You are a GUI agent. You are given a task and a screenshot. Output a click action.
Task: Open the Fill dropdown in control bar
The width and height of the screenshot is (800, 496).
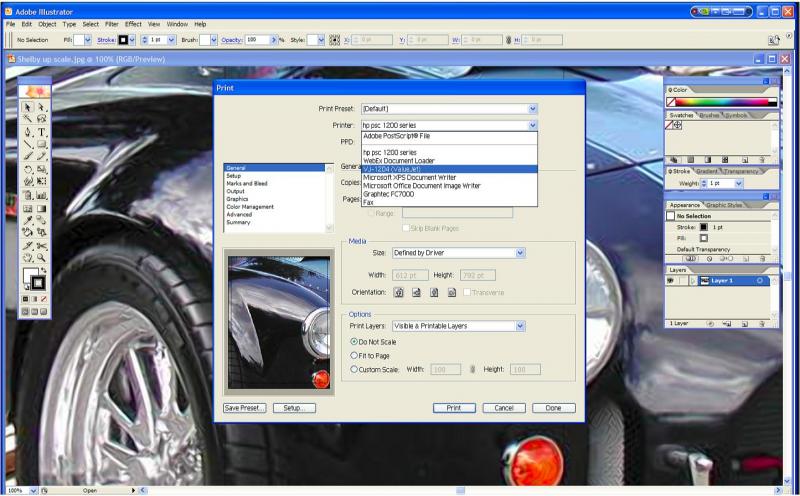pos(87,40)
